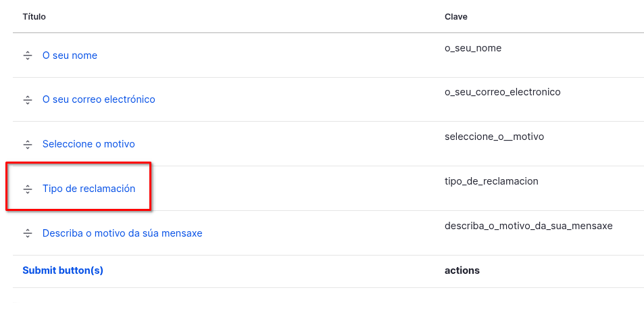644x311 pixels.
Task: Select the describa_o_motivo_da_sua_mensaxe key
Action: (x=528, y=226)
